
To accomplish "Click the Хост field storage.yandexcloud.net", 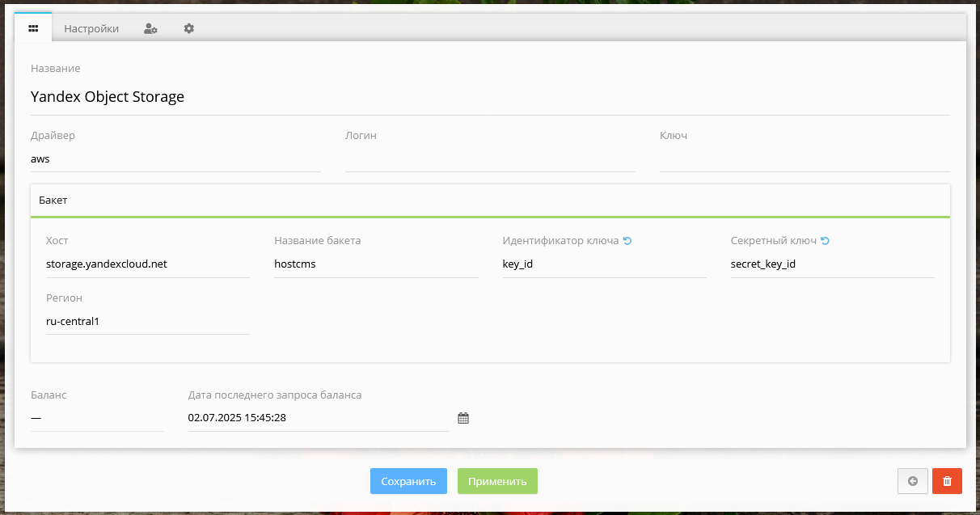I will pos(147,264).
